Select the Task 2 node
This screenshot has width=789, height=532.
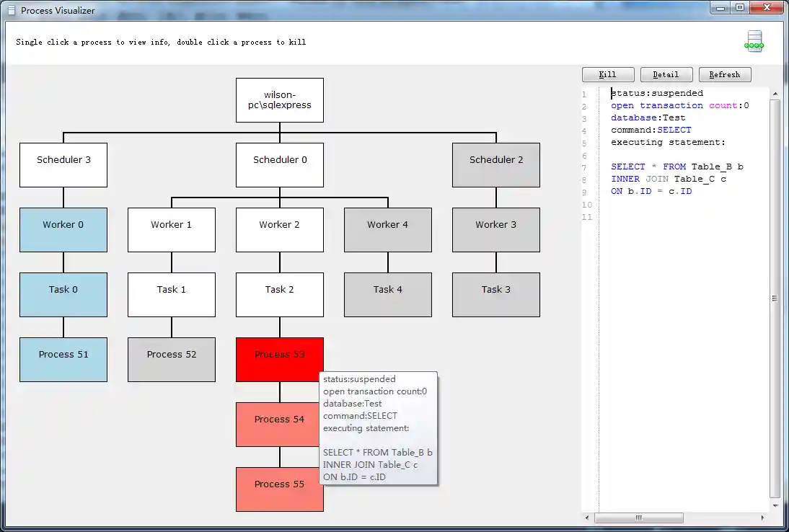[280, 294]
